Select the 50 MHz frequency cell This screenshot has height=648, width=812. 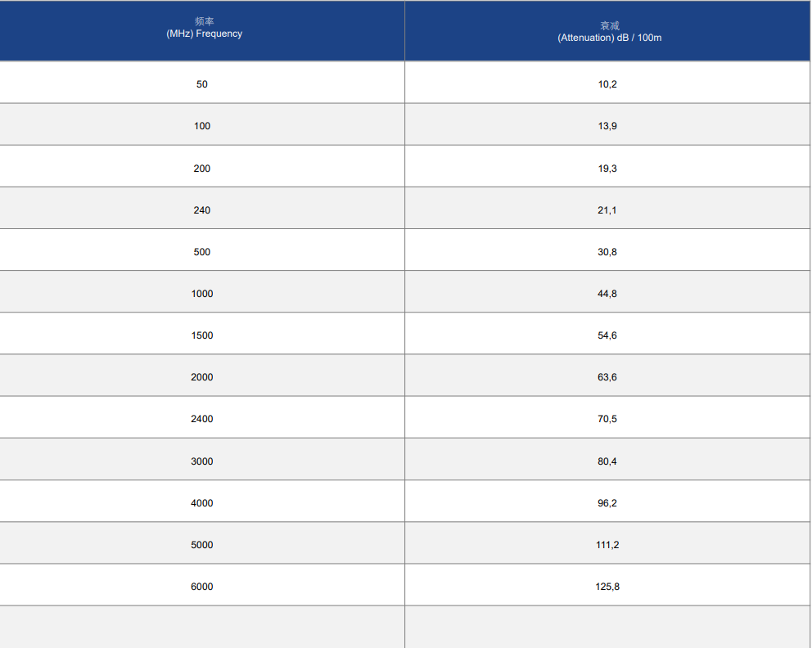(x=202, y=83)
